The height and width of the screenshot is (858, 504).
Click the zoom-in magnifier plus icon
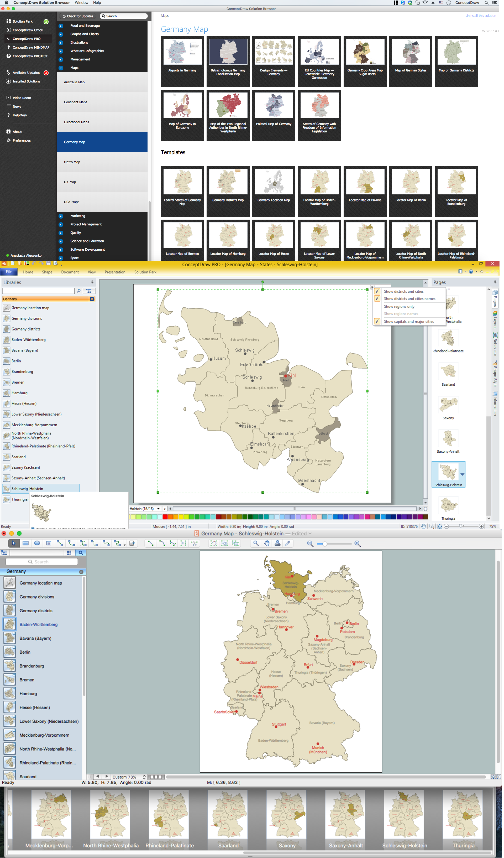click(358, 544)
